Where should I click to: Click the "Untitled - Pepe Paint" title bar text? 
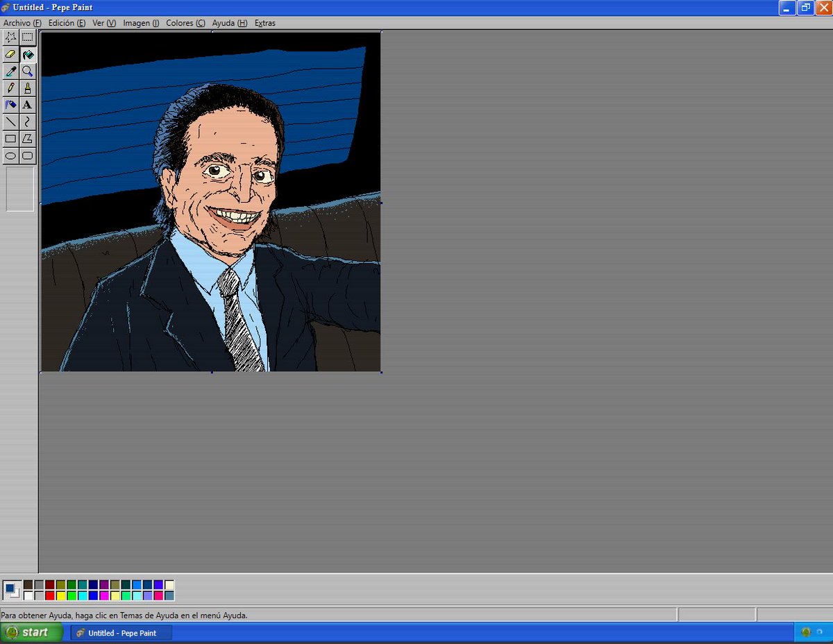[x=53, y=8]
